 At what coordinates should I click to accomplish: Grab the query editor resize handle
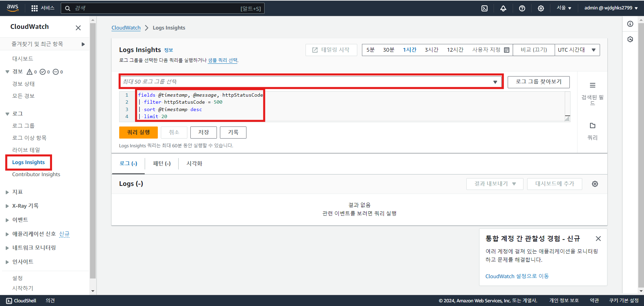567,118
